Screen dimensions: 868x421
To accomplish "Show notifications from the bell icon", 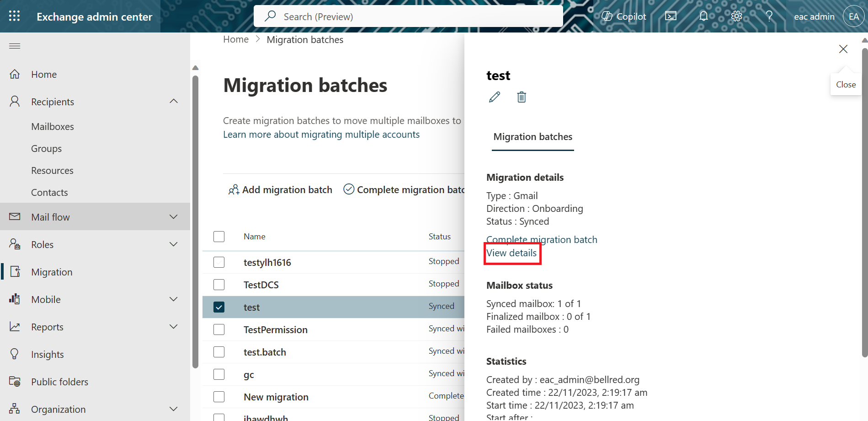I will 703,16.
